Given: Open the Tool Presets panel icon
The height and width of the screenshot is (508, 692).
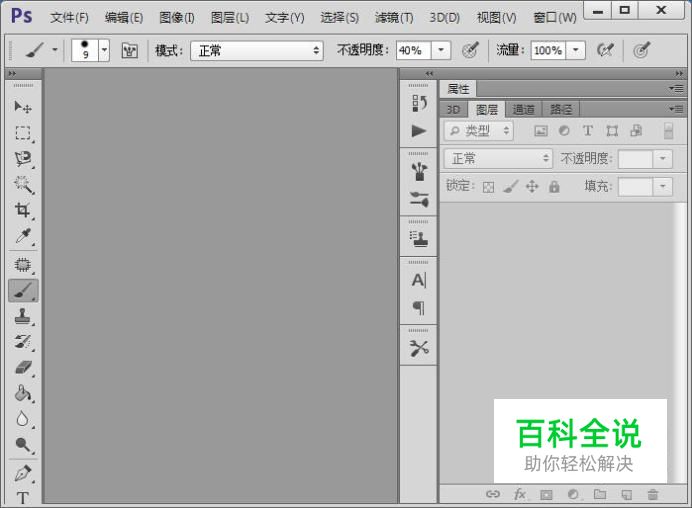Looking at the screenshot, I should (x=419, y=348).
